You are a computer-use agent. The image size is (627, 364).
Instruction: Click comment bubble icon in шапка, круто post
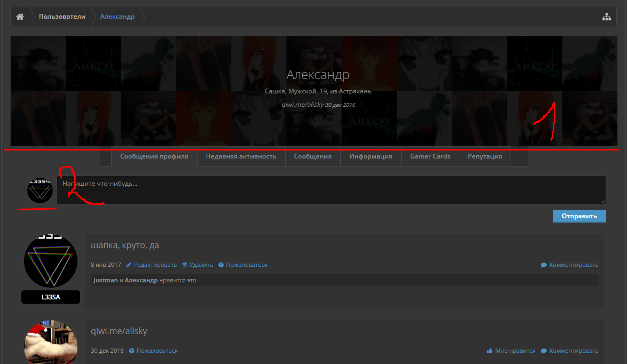544,265
